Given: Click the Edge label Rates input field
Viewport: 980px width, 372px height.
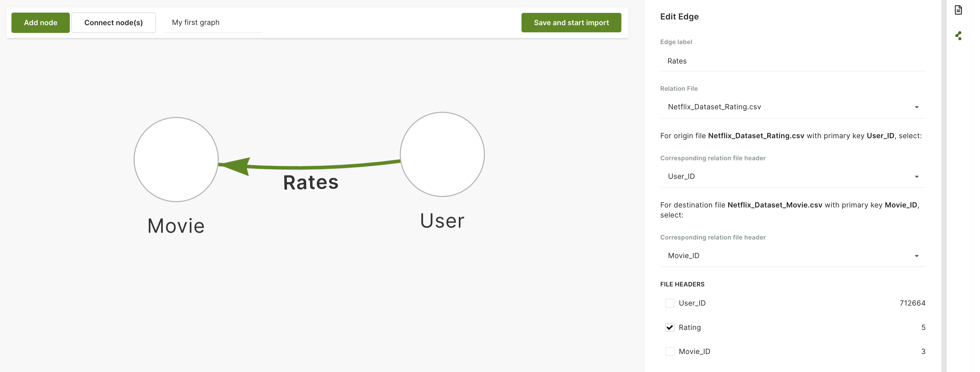Looking at the screenshot, I should tap(793, 61).
